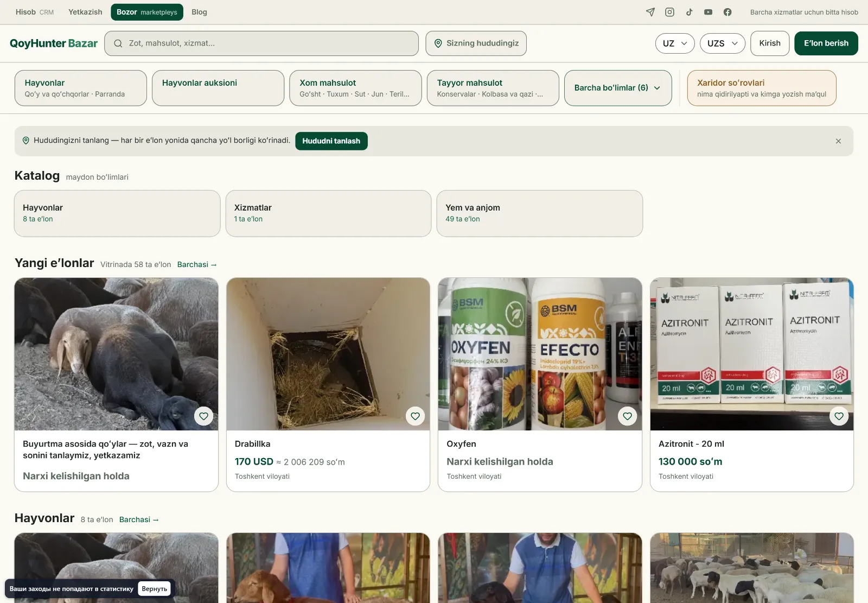Open the Telegram social link icon
868x603 pixels.
pos(650,12)
